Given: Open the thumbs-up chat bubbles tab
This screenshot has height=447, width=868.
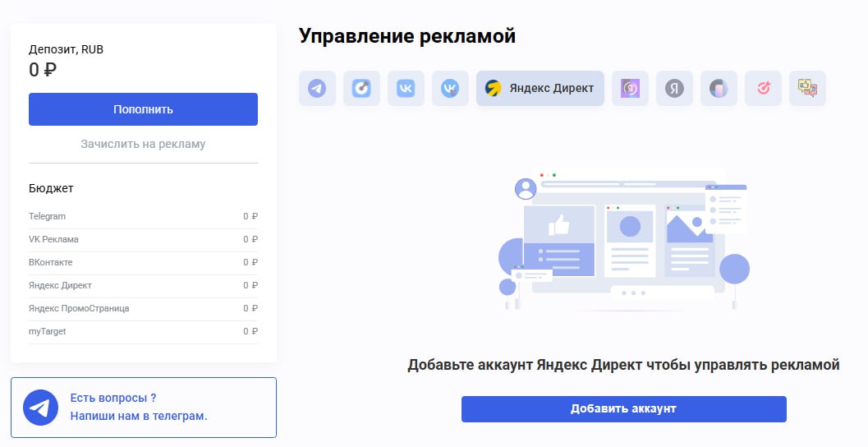Looking at the screenshot, I should 807,88.
